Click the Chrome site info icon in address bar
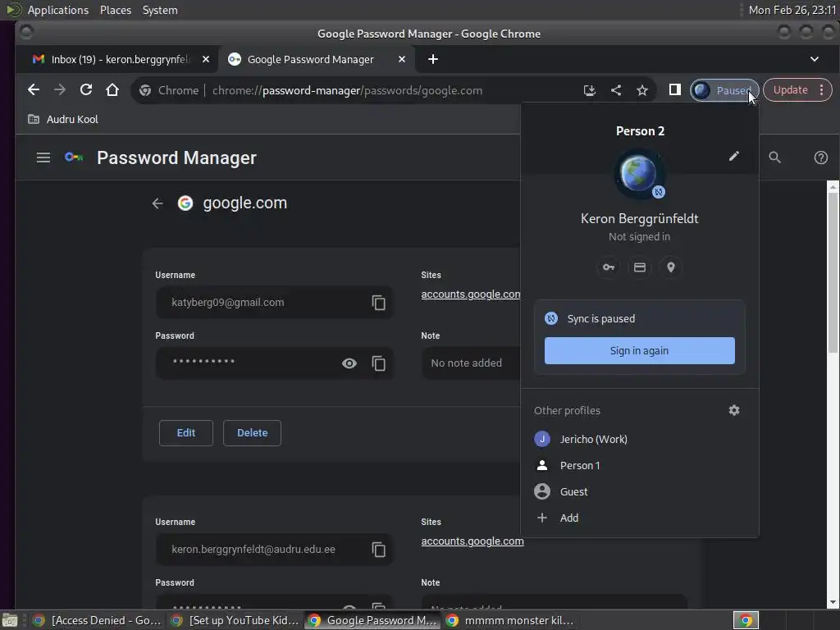Screen dimensions: 840x630 (x=145, y=90)
